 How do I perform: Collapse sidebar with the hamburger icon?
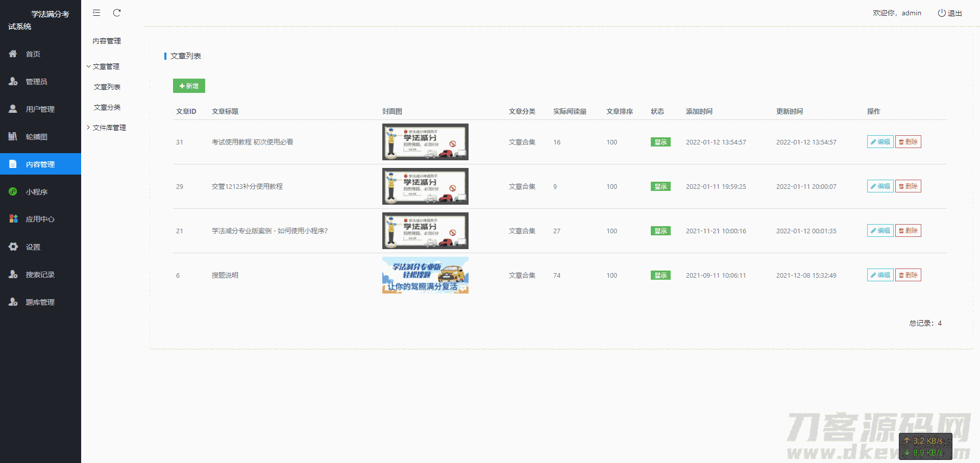[x=96, y=13]
